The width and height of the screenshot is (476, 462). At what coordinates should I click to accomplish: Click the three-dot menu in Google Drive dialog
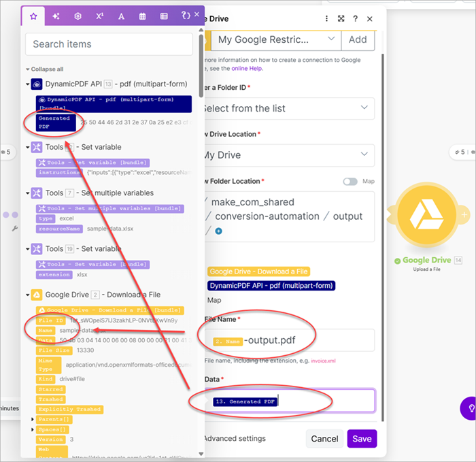(x=327, y=18)
